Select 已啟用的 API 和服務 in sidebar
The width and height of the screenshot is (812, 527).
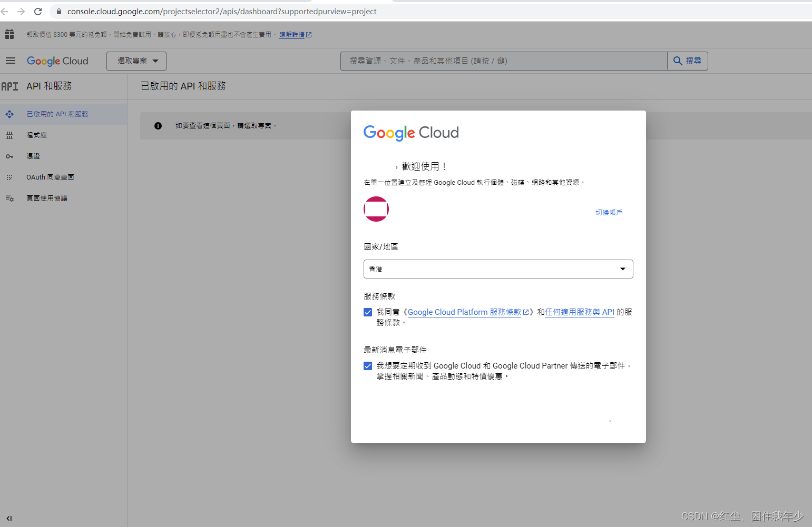[63, 114]
